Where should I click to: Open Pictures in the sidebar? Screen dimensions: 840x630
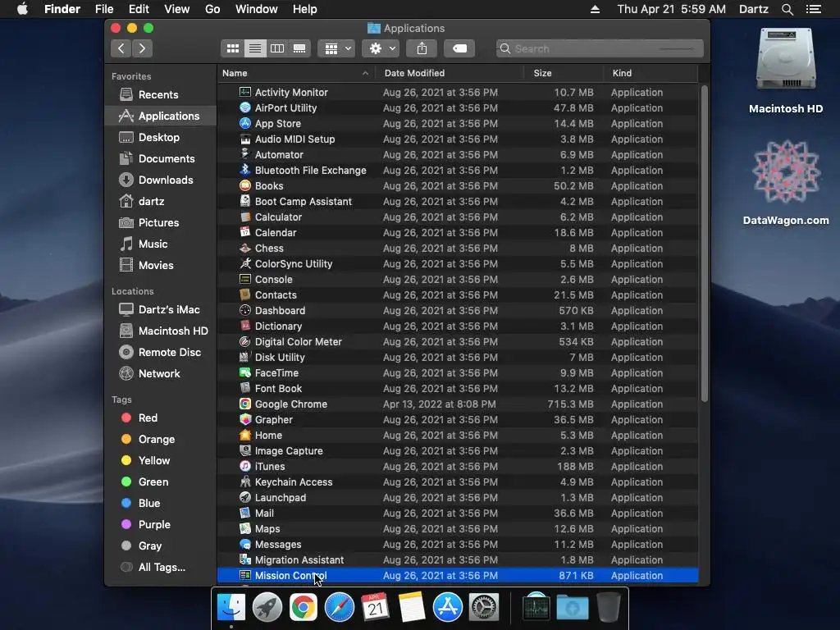click(x=161, y=223)
